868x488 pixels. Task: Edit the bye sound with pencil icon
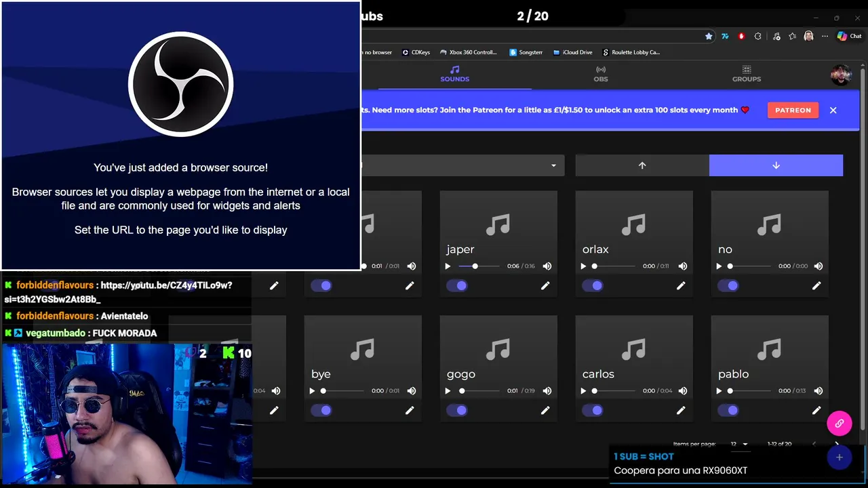tap(410, 411)
